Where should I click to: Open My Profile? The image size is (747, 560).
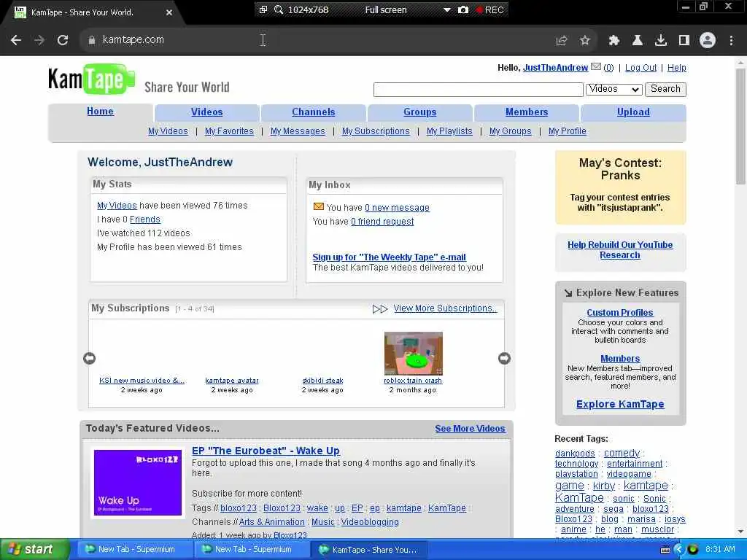click(x=567, y=131)
